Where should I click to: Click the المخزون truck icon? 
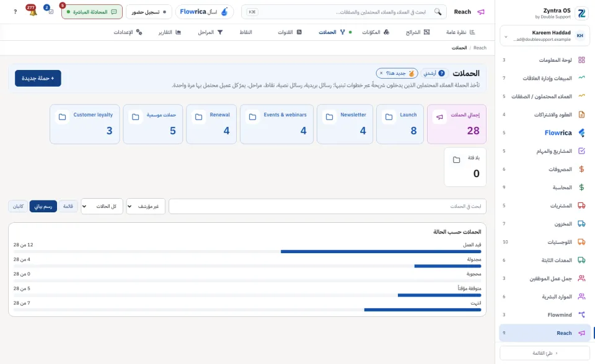click(x=581, y=223)
